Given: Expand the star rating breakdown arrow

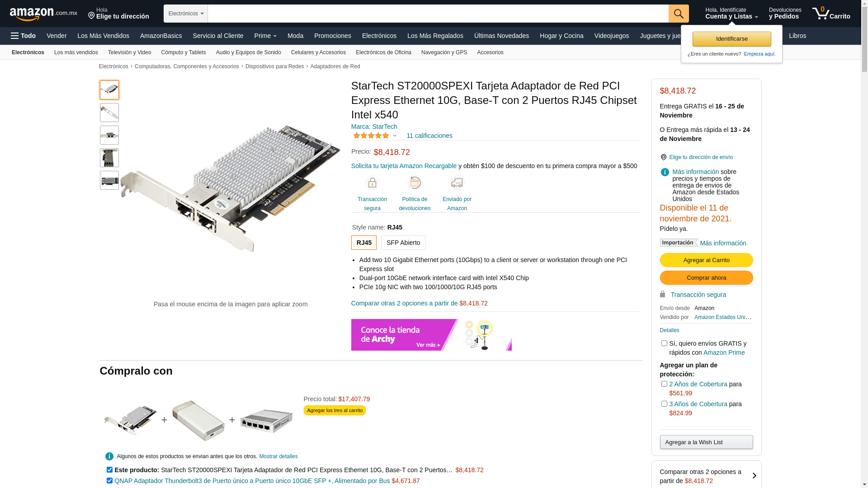Looking at the screenshot, I should click(395, 136).
